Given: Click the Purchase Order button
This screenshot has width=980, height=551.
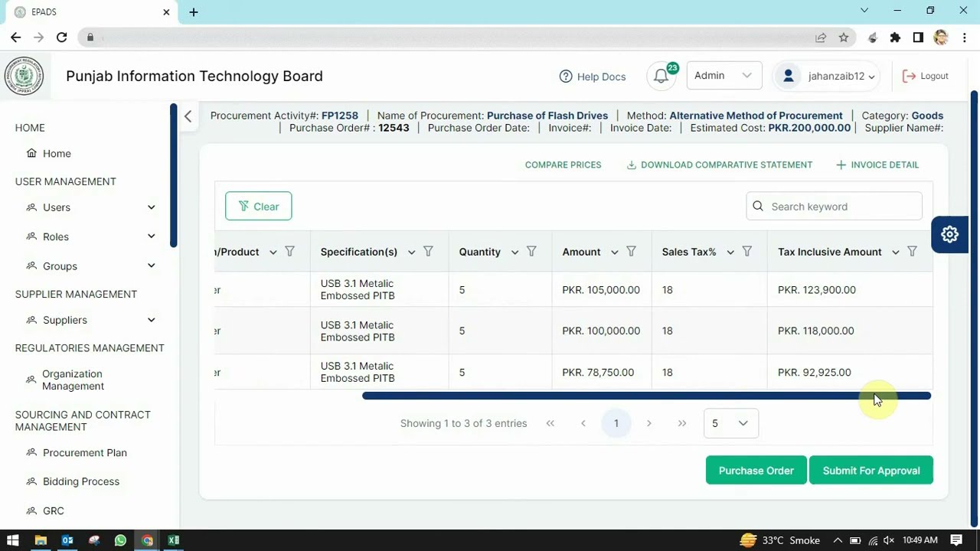Looking at the screenshot, I should pos(756,471).
